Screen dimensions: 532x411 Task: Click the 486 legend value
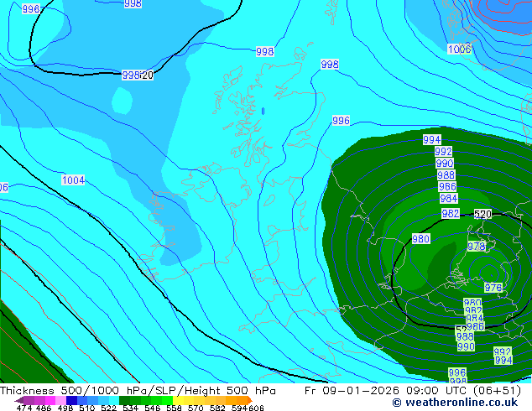click(43, 408)
